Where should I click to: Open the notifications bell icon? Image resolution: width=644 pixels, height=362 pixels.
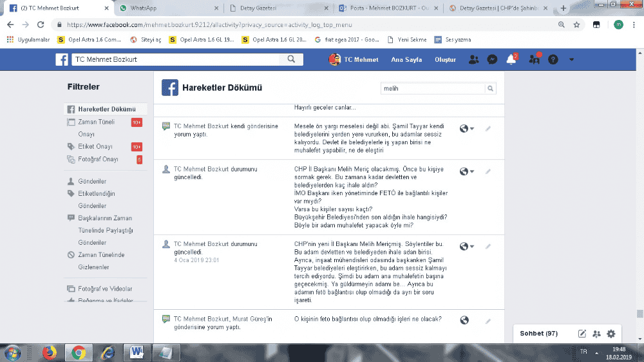tap(511, 59)
